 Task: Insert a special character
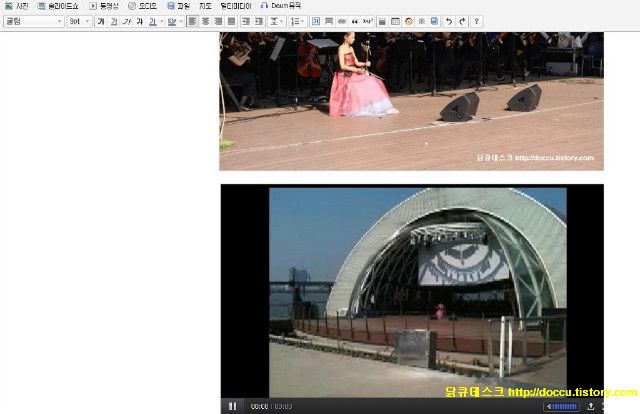click(368, 21)
